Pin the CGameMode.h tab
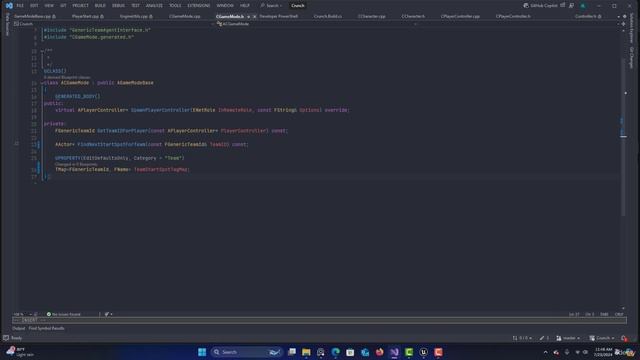Image resolution: width=640 pixels, height=360 pixels. (x=248, y=17)
